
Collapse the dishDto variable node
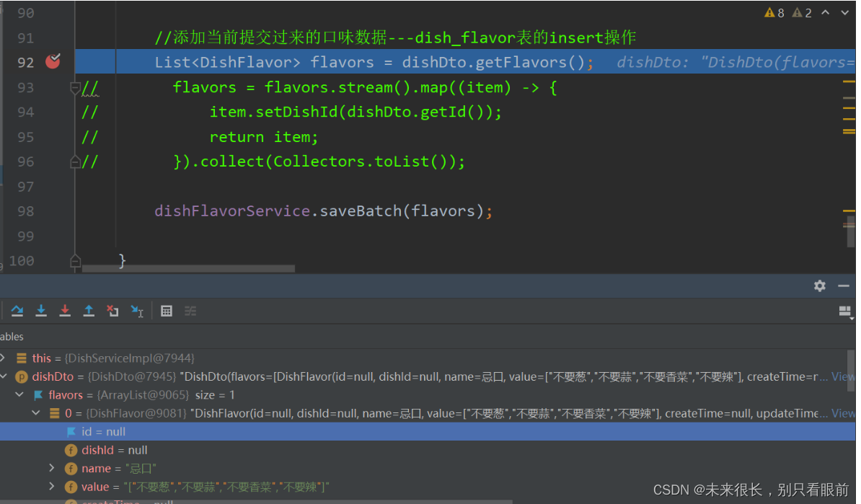[x=4, y=376]
